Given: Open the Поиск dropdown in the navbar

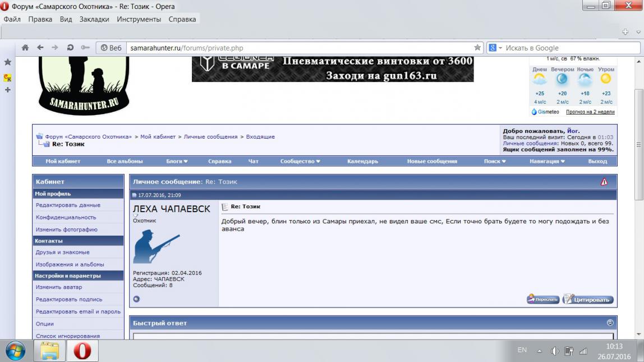Looking at the screenshot, I should (495, 161).
